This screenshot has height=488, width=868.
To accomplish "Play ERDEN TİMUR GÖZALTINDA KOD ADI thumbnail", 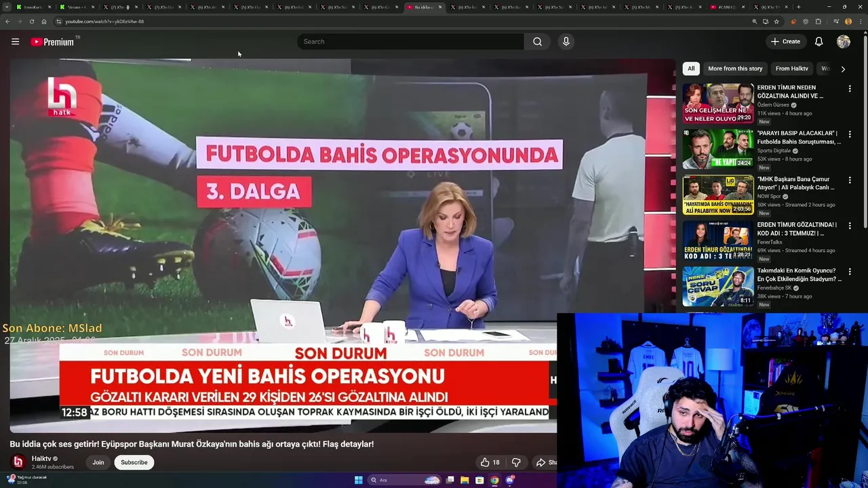I will coord(718,241).
